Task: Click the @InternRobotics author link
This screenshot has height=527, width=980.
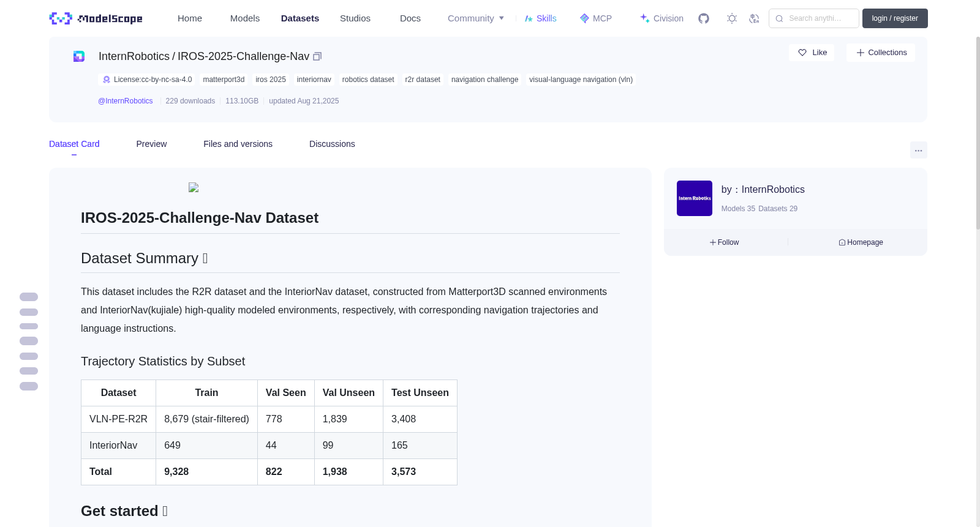Action: [x=126, y=101]
